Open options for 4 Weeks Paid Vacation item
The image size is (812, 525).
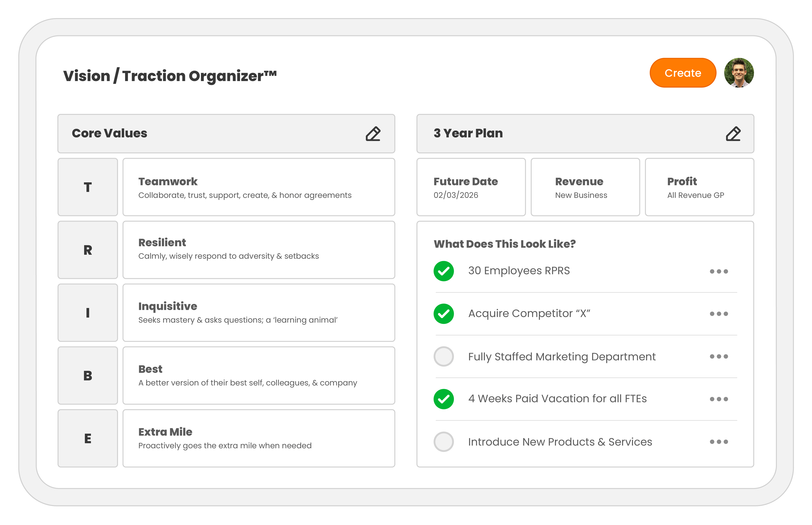[719, 399]
